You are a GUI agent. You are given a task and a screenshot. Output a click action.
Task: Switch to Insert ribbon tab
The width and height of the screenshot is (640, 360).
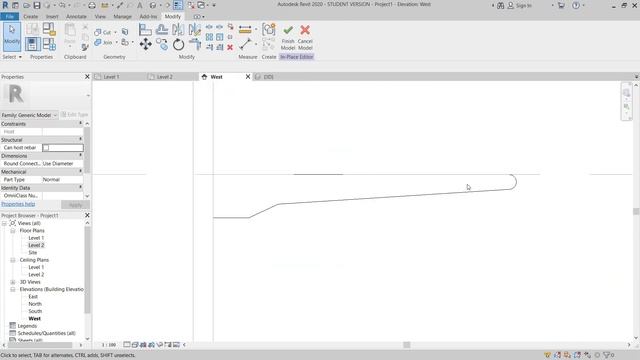coord(52,16)
